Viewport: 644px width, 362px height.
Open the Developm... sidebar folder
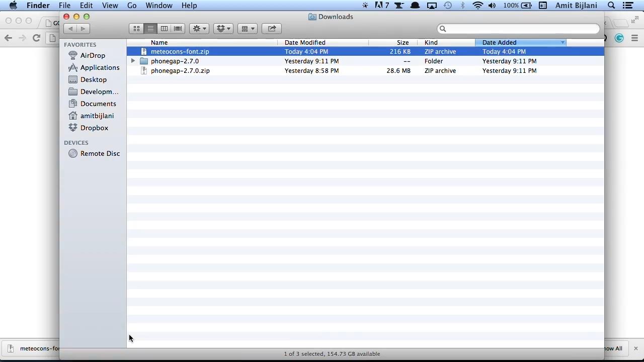(x=93, y=92)
